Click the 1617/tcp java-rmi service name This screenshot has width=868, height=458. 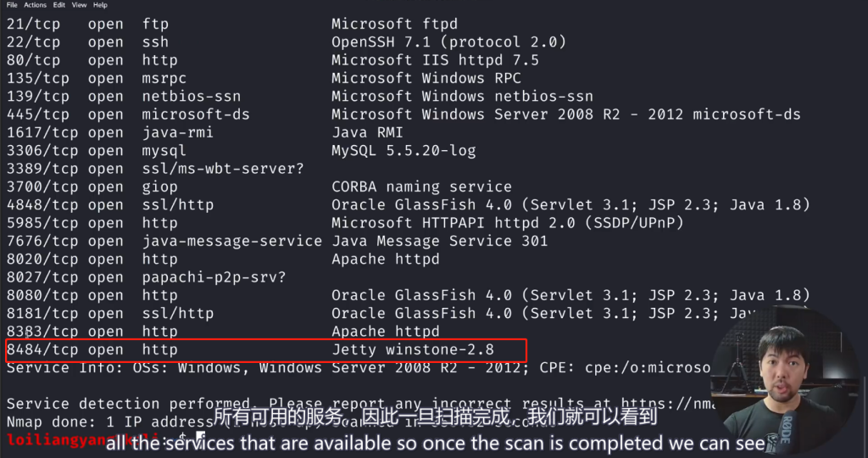(x=178, y=132)
